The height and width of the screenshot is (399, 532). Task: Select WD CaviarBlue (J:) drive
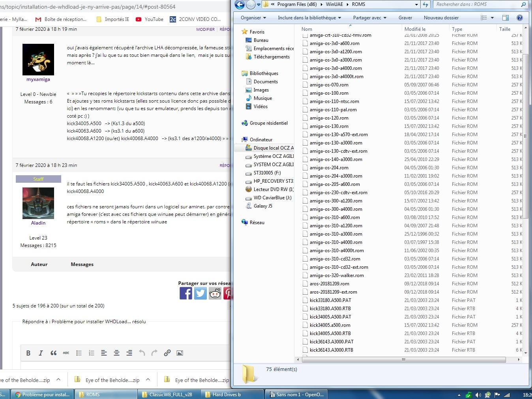[272, 198]
